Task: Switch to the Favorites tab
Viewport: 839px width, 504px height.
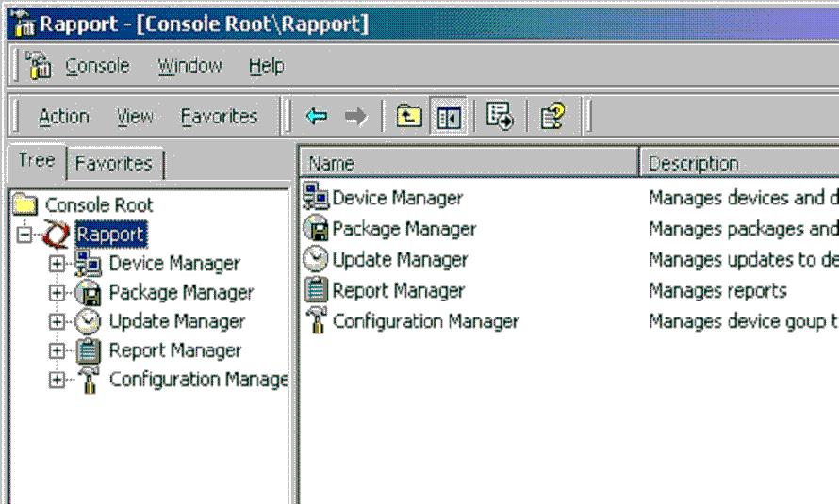Action: [x=114, y=163]
